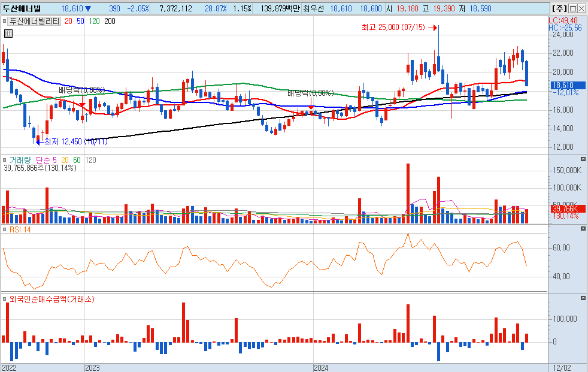Click the red 39,766K volume tag on axis
Screen dimensions: 588x372
click(568, 208)
